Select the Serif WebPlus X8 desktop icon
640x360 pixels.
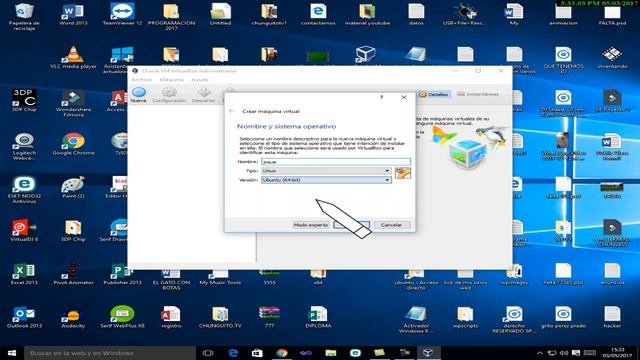[122, 317]
